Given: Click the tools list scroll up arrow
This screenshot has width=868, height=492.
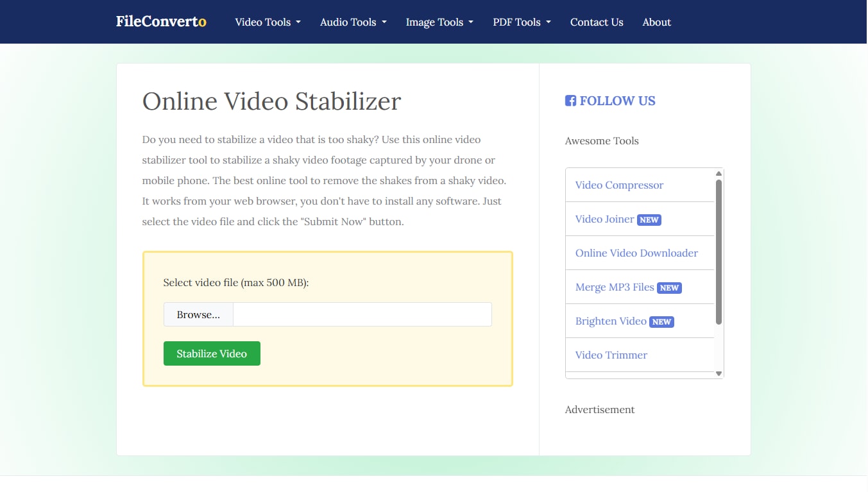Looking at the screenshot, I should [x=719, y=174].
